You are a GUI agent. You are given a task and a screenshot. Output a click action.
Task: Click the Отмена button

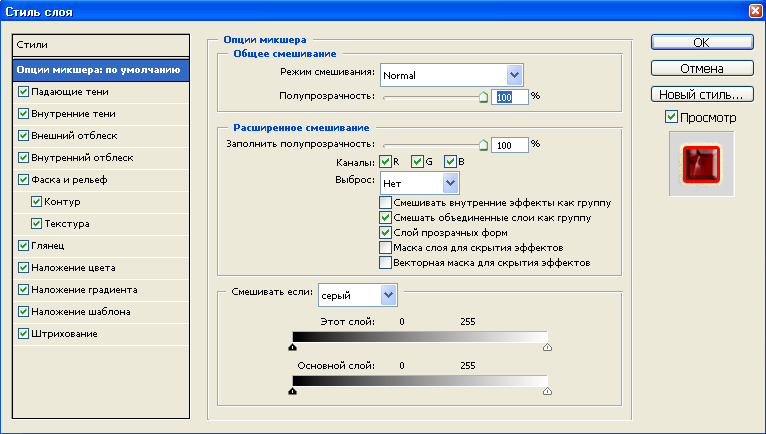702,68
